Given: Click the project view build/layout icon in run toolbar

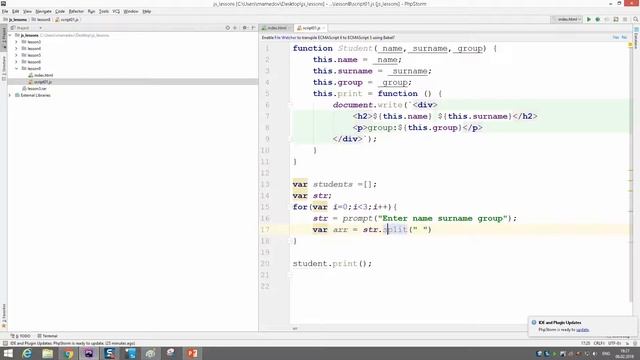Looking at the screenshot, I should point(616,19).
